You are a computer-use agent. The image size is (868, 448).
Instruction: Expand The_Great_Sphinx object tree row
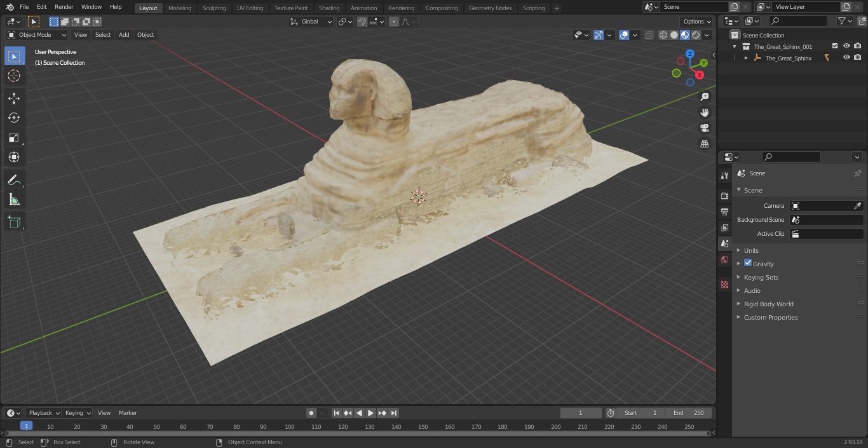click(x=746, y=58)
